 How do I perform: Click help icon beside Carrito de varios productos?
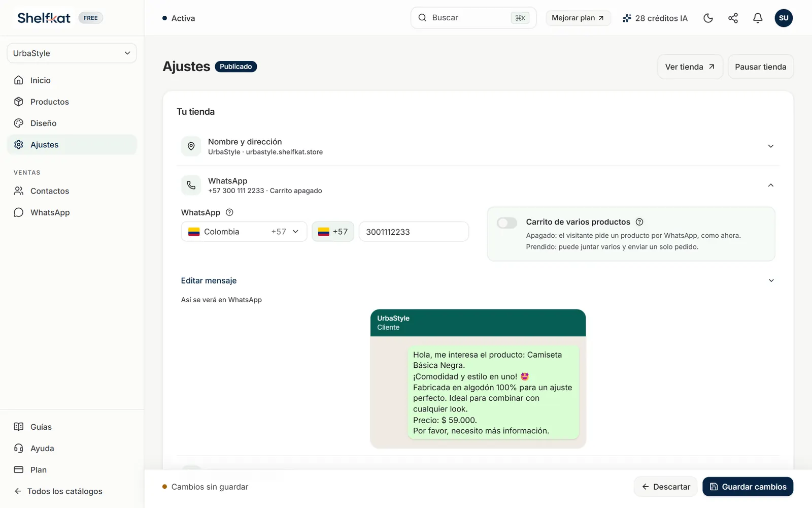[639, 222]
